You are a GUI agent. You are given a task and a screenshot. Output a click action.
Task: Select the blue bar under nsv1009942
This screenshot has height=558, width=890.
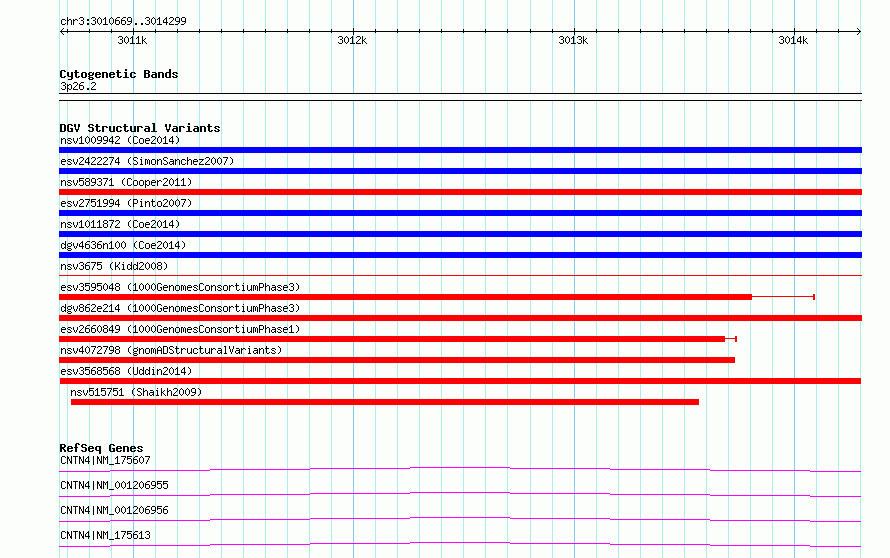460,150
